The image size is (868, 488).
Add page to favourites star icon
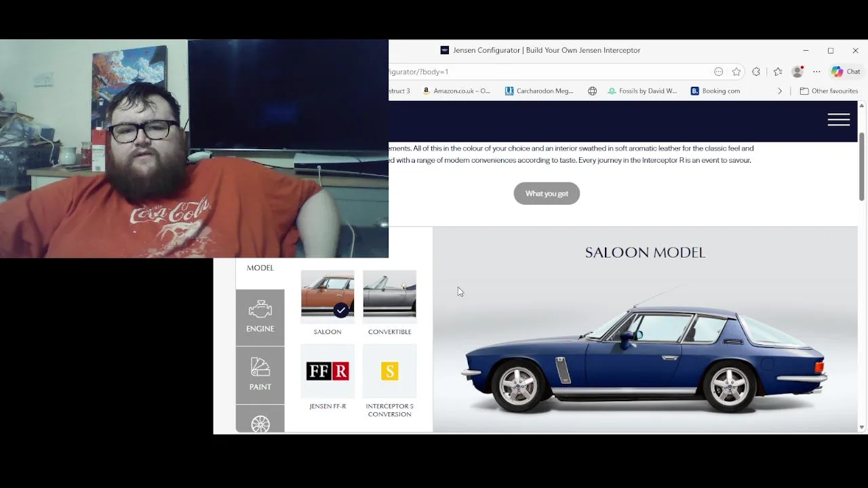click(x=736, y=72)
